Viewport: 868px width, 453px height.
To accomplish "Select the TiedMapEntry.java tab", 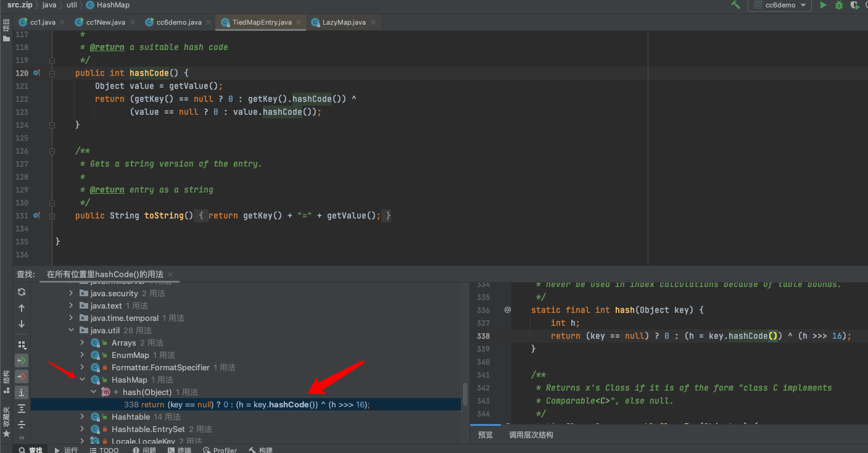I will pyautogui.click(x=262, y=22).
